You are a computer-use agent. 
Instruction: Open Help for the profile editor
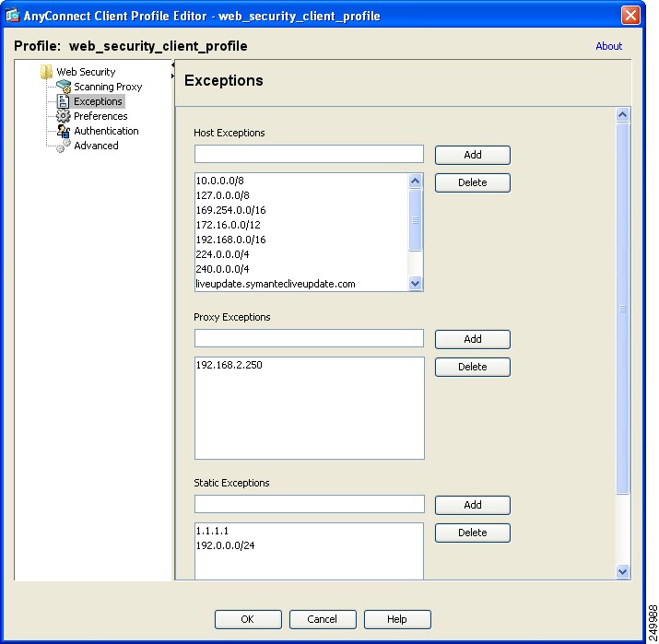(397, 620)
